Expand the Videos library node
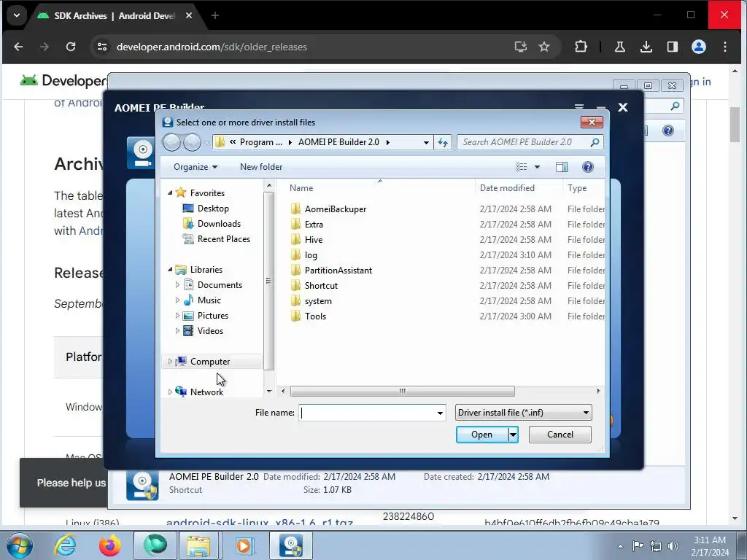This screenshot has height=560, width=747. pyautogui.click(x=177, y=330)
